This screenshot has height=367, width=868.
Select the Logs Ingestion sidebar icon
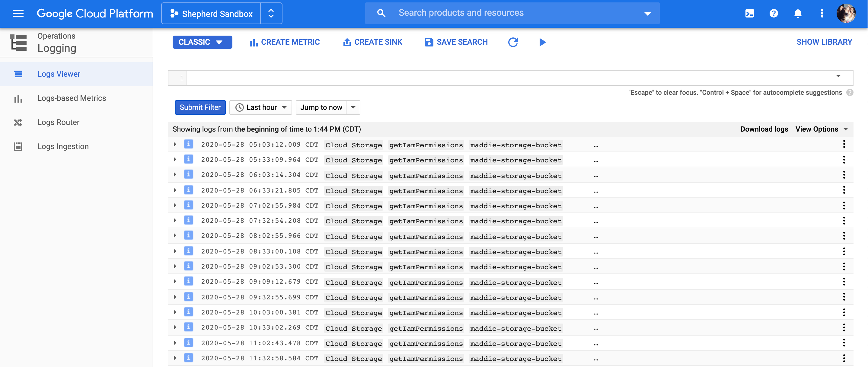click(x=18, y=146)
